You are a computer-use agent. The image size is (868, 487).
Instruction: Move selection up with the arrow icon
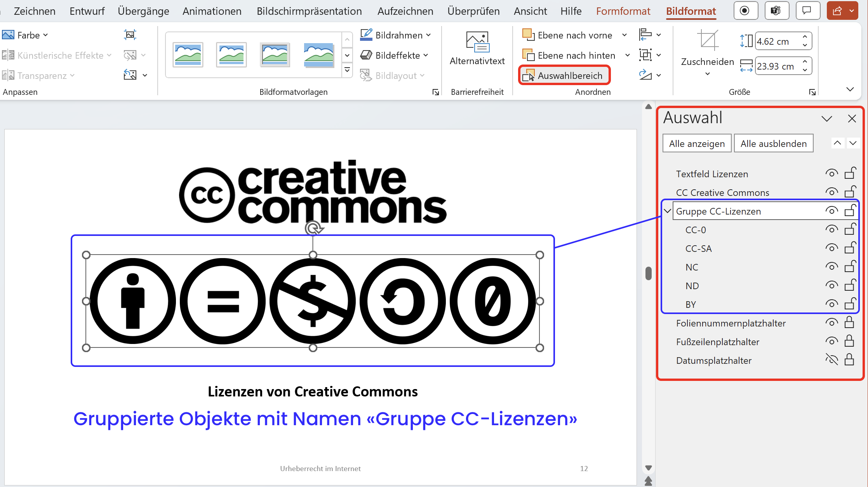click(837, 143)
